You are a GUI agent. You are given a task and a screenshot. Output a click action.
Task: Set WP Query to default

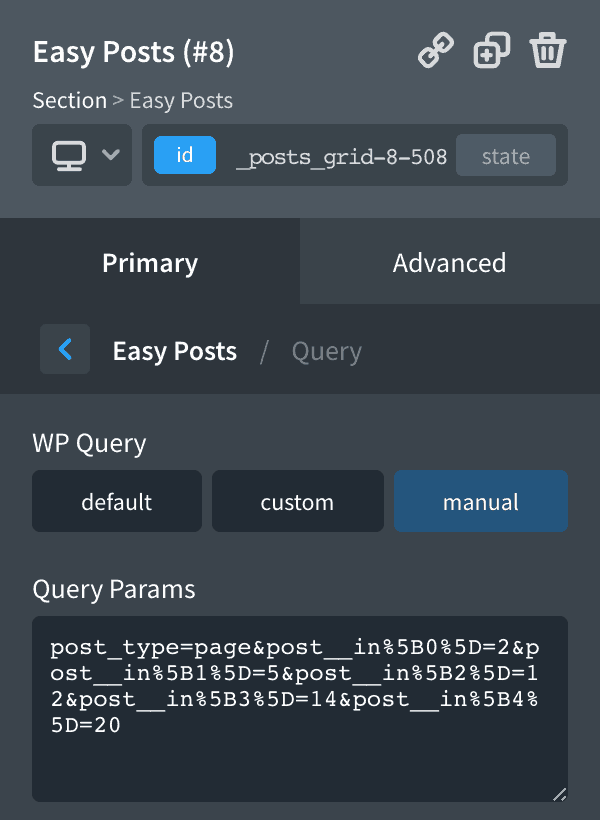coord(117,501)
